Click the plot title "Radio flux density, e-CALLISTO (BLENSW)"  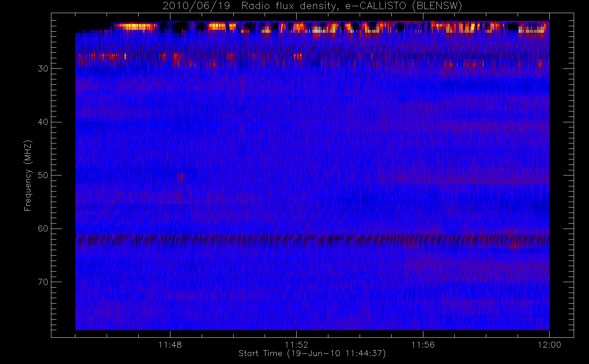pyautogui.click(x=352, y=6)
